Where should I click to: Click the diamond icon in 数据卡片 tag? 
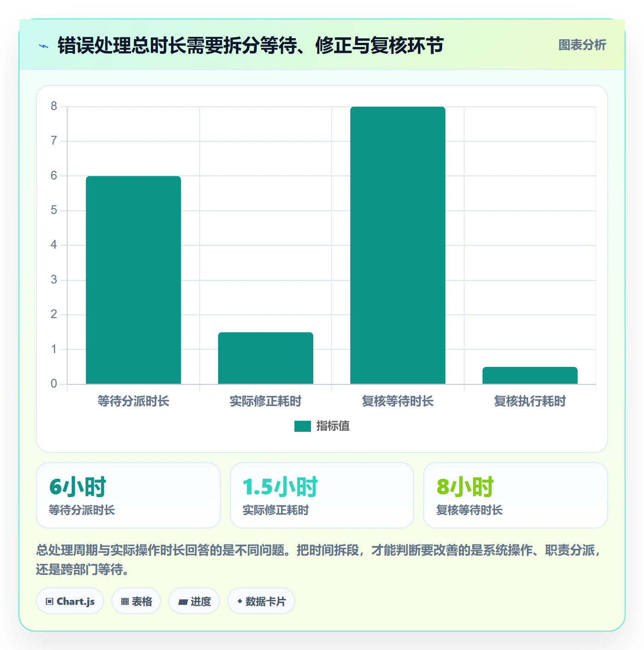click(x=240, y=601)
